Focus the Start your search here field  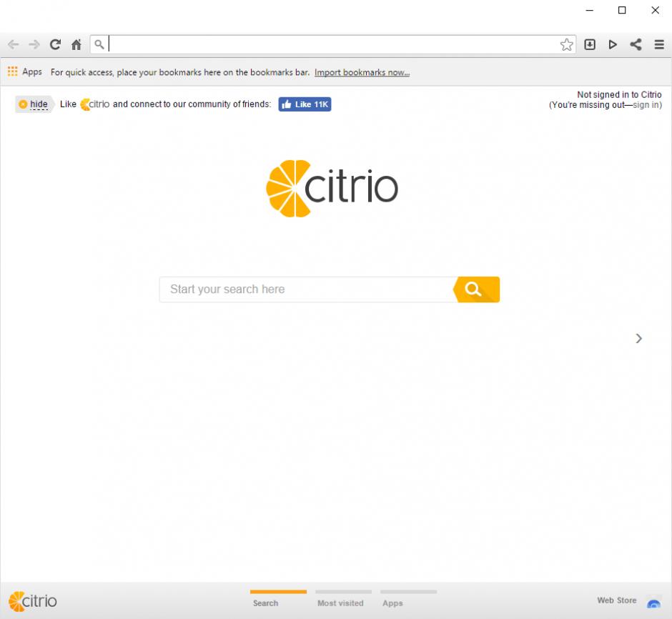(x=307, y=289)
